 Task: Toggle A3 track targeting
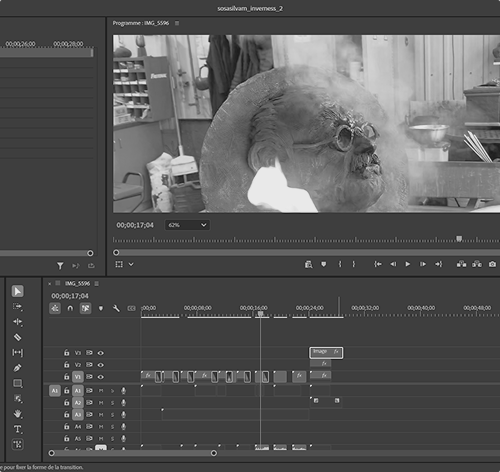(x=78, y=415)
